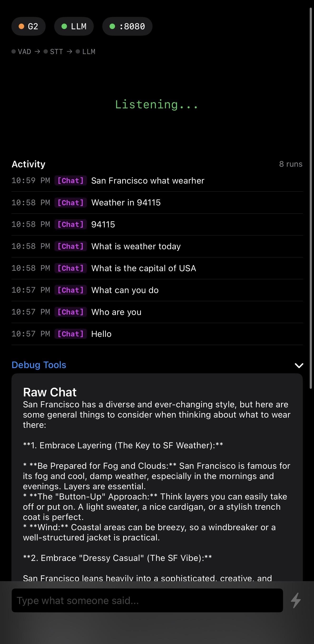This screenshot has height=644, width=314.
Task: Open "What is the capital of USA" entry
Action: (x=144, y=268)
